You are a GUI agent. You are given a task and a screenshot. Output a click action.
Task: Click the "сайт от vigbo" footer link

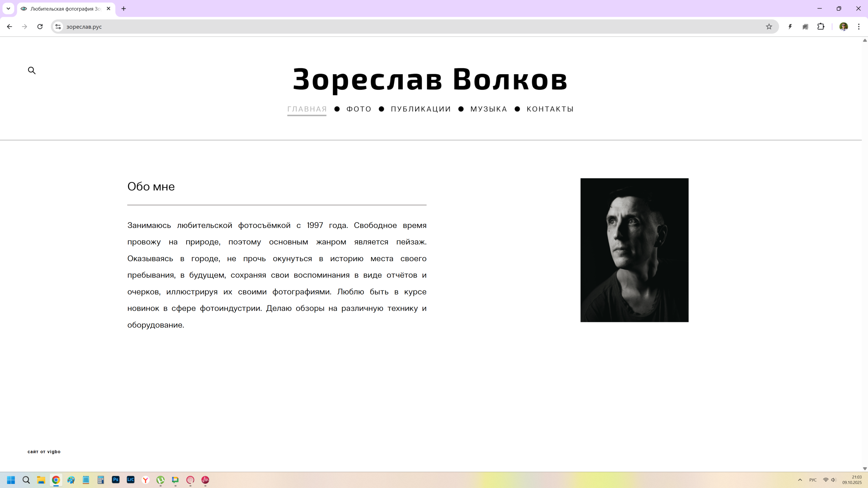coord(44,452)
